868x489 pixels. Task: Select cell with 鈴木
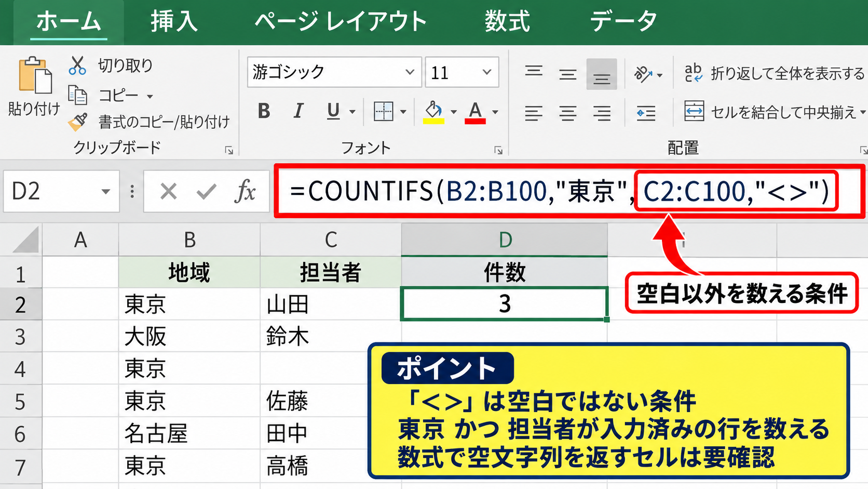tap(331, 337)
